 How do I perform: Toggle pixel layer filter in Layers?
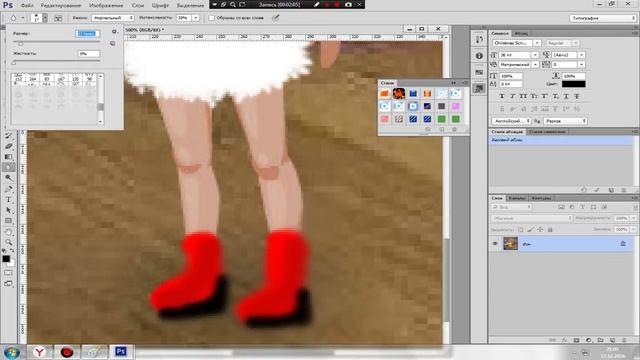tap(561, 207)
